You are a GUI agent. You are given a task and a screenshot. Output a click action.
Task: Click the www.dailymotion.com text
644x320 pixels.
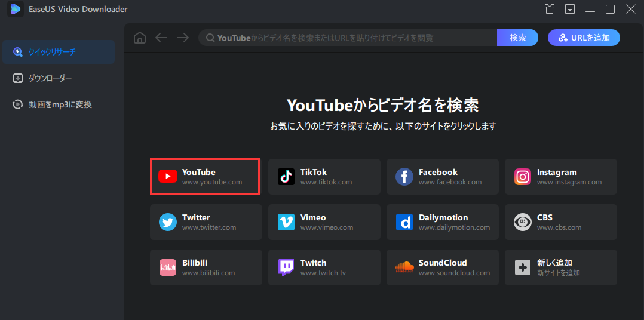454,227
